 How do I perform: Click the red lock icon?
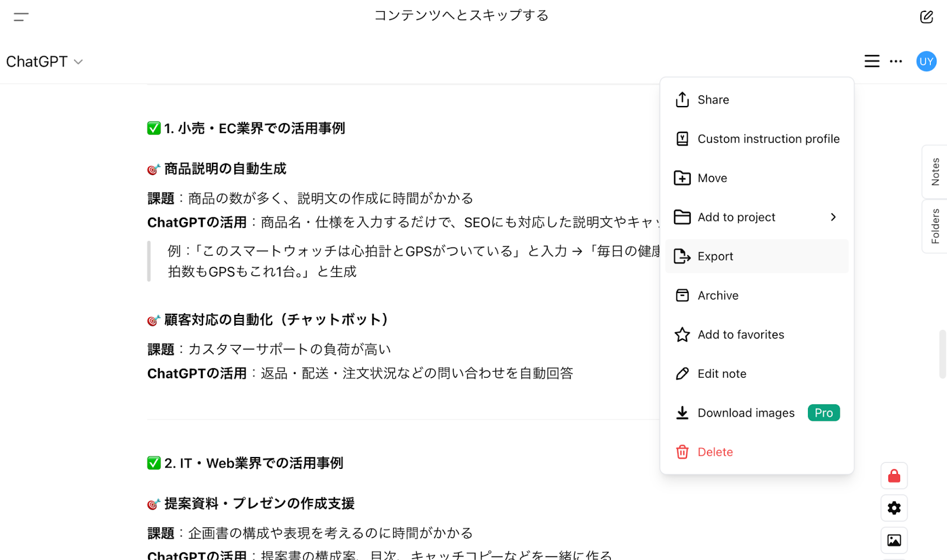point(894,475)
